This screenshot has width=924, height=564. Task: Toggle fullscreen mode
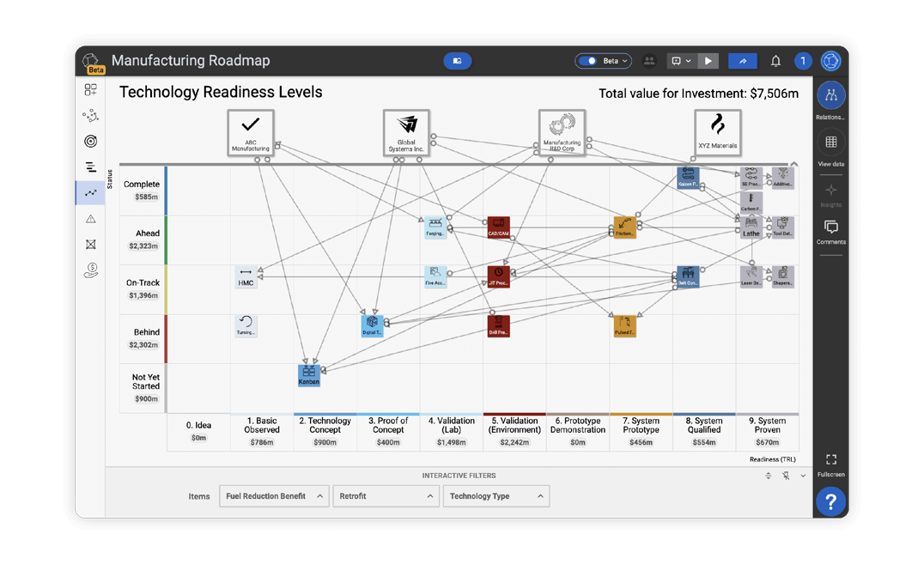click(x=829, y=459)
